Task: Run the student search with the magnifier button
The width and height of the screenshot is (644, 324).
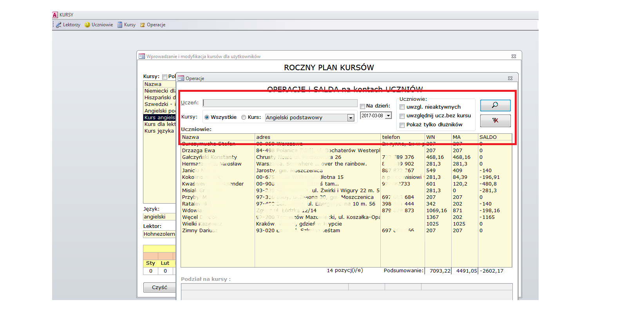Action: (495, 105)
